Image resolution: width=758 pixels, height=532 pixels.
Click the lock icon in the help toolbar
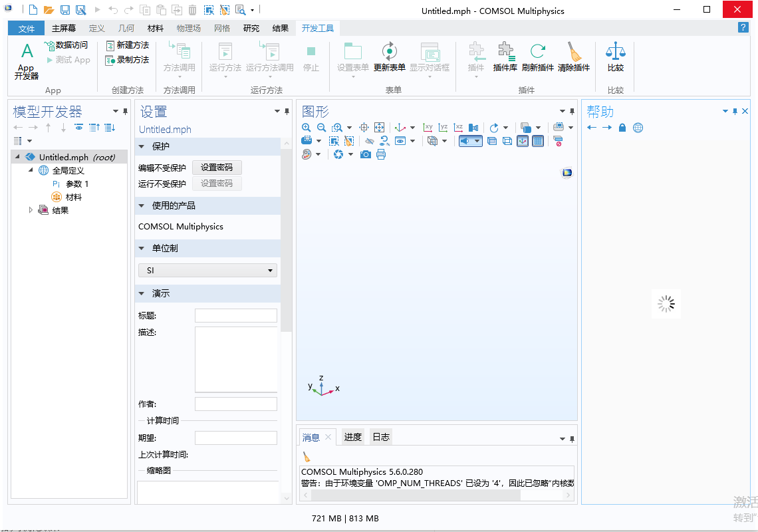pos(622,128)
